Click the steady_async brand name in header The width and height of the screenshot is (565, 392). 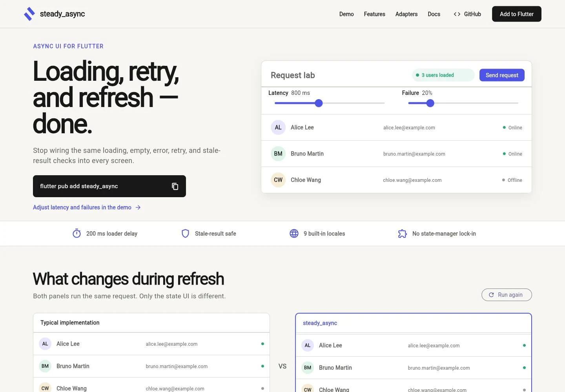coord(62,14)
